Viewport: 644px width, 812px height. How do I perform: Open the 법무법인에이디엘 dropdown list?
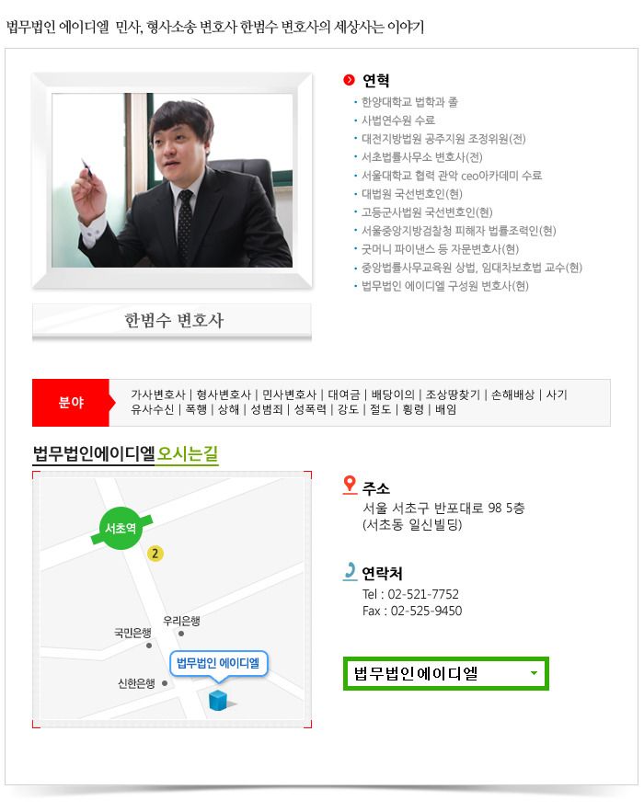(x=445, y=673)
